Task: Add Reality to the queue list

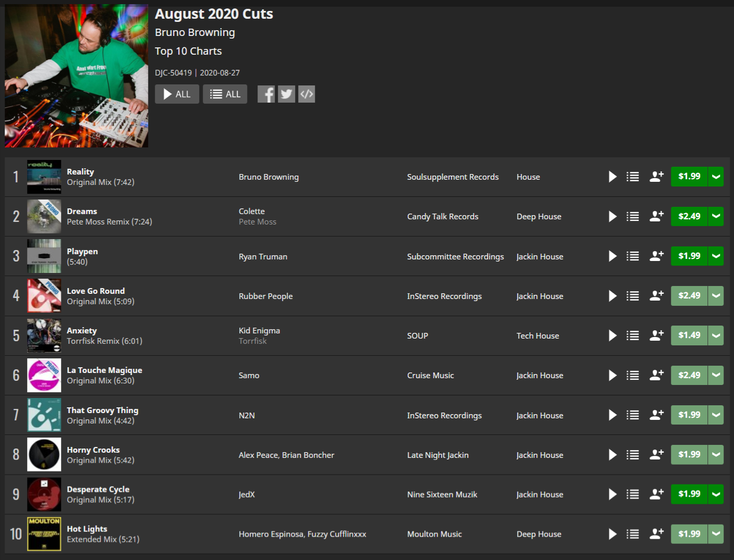Action: [x=633, y=177]
